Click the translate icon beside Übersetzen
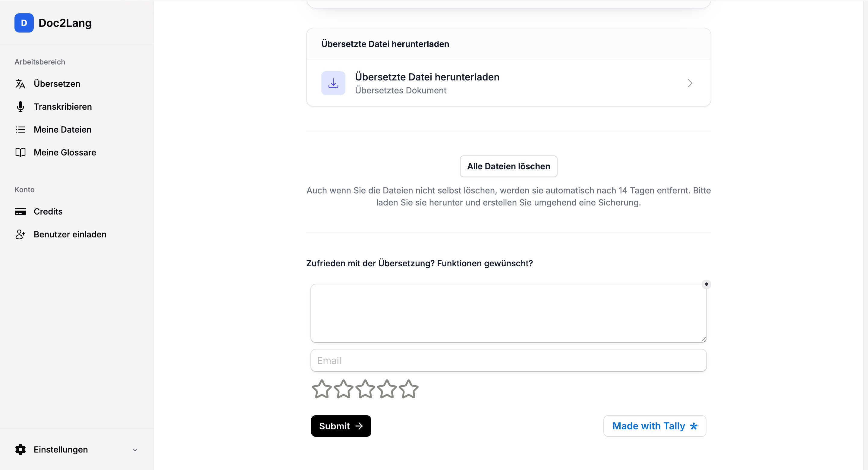This screenshot has width=868, height=470. click(20, 83)
